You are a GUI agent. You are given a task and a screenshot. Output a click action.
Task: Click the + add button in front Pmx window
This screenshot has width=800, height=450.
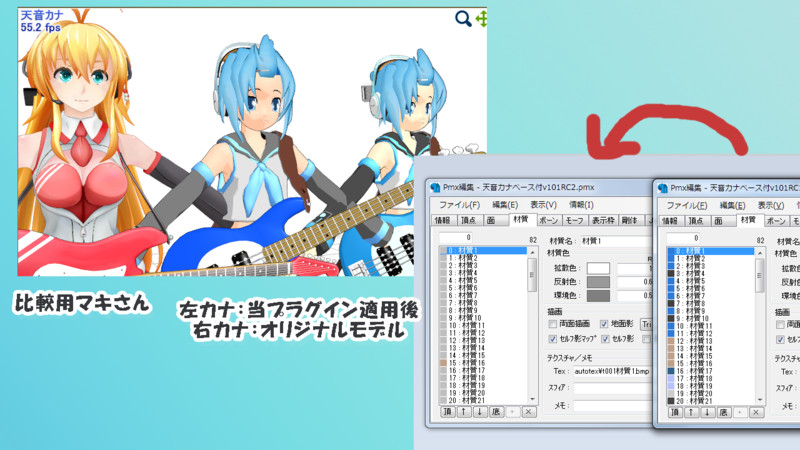[740, 412]
